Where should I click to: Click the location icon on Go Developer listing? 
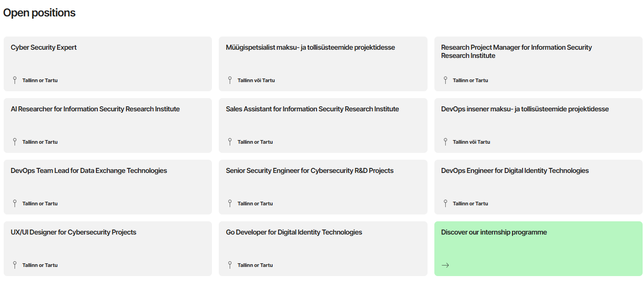click(x=230, y=265)
